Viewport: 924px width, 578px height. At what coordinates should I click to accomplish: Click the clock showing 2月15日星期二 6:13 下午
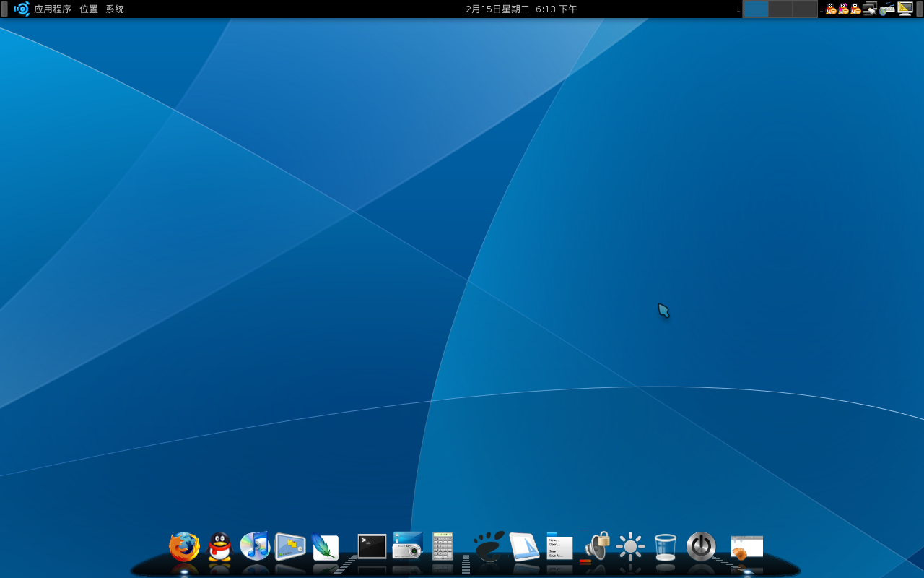(521, 9)
